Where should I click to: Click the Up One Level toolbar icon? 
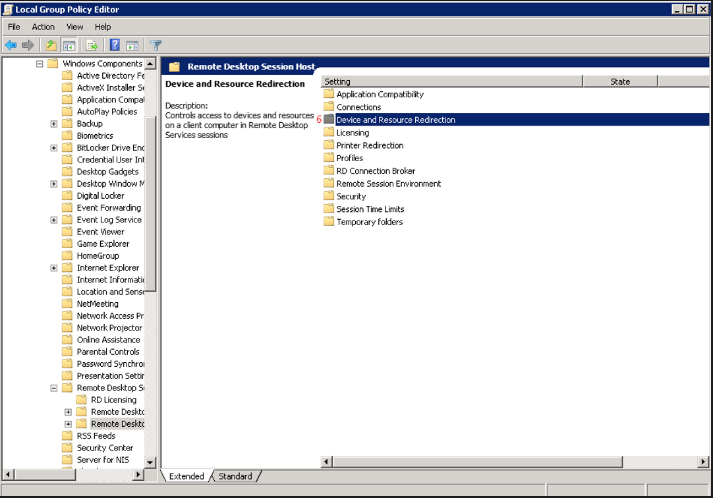click(51, 45)
